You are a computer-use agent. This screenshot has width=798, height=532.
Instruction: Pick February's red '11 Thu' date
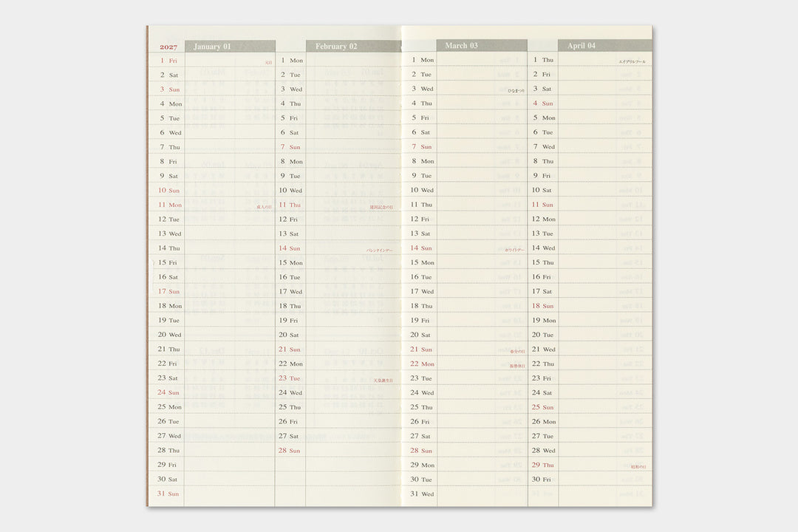(290, 205)
